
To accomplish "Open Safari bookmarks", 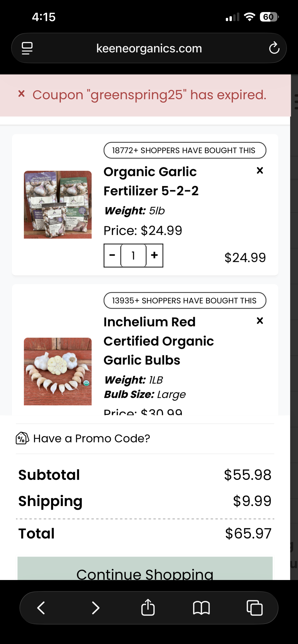I will tap(201, 608).
